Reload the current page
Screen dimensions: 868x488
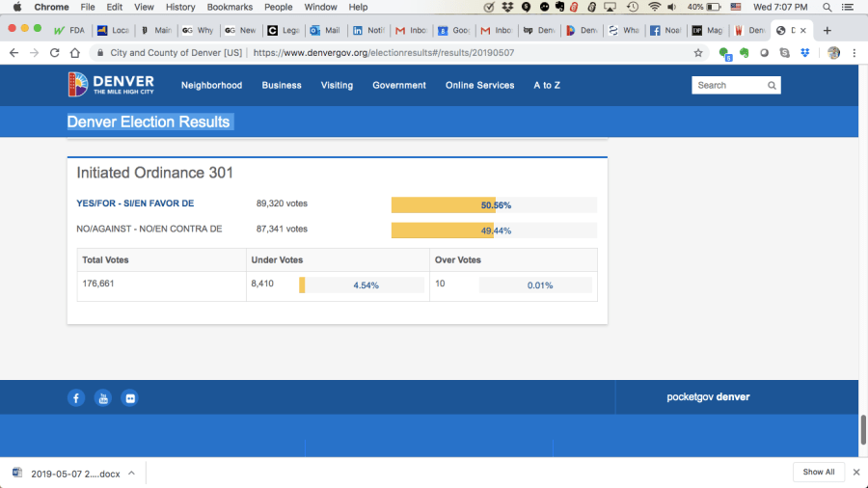[x=54, y=53]
